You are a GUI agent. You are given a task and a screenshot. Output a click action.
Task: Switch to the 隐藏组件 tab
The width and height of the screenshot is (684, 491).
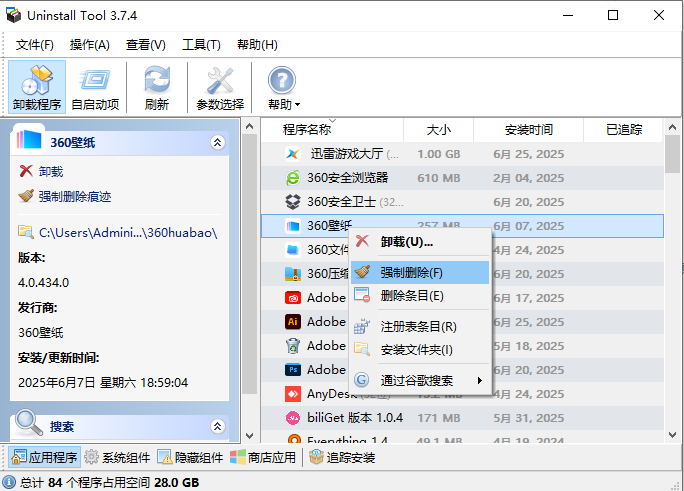click(x=190, y=457)
